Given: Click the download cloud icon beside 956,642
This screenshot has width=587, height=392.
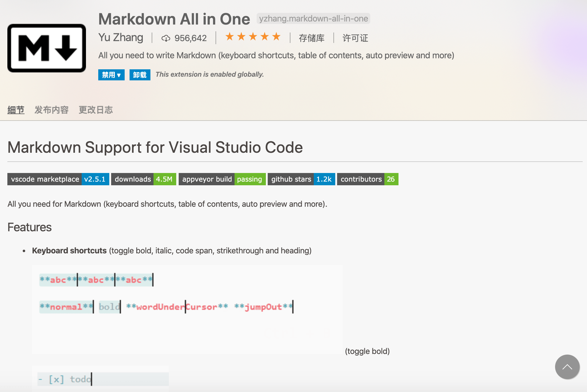Looking at the screenshot, I should click(x=166, y=38).
